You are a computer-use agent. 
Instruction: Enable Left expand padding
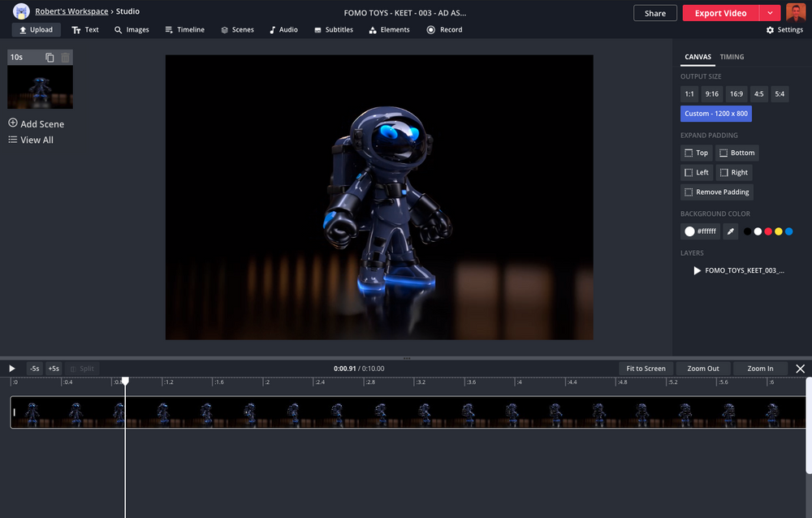coord(696,172)
